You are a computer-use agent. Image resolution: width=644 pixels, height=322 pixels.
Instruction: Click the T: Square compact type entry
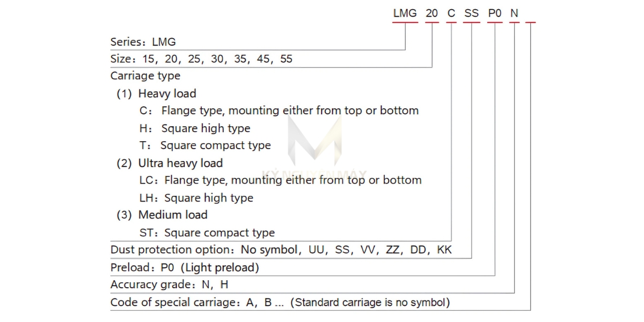[x=205, y=145]
